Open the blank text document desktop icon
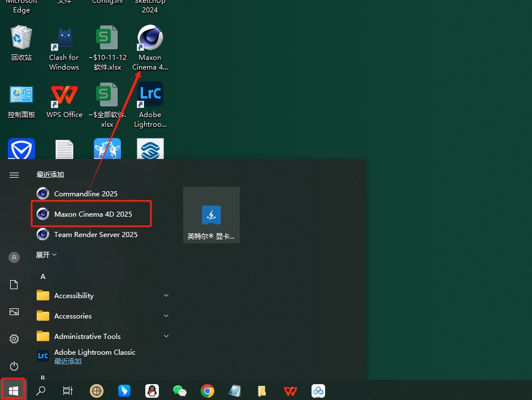This screenshot has width=532, height=400. (64, 149)
